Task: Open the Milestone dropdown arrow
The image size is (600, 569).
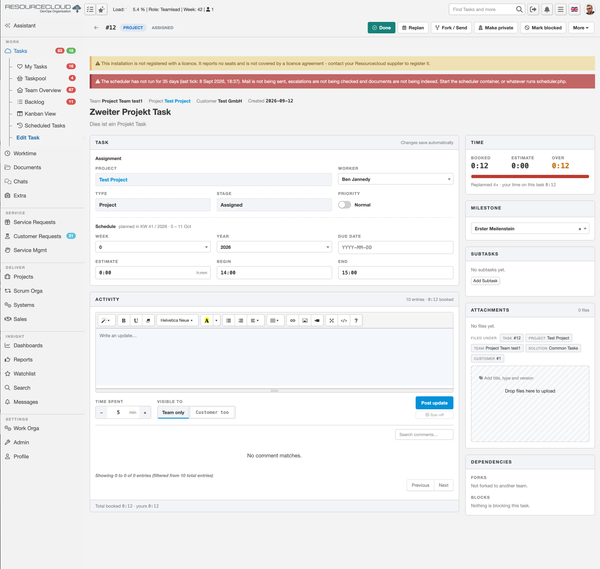Action: 585,228
